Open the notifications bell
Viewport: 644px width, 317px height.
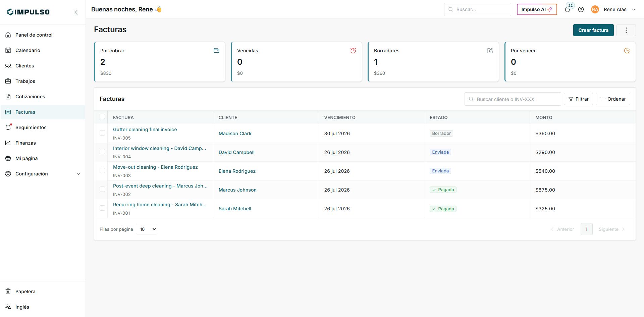[x=568, y=9]
